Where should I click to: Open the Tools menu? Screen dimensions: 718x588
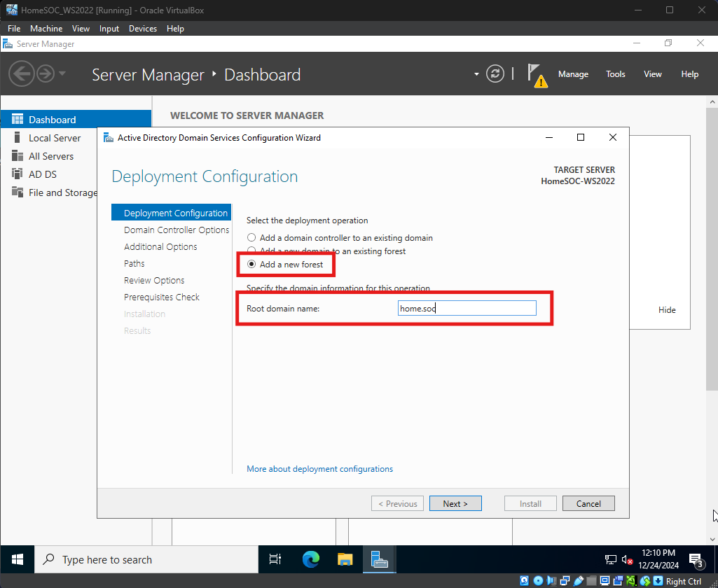tap(616, 74)
